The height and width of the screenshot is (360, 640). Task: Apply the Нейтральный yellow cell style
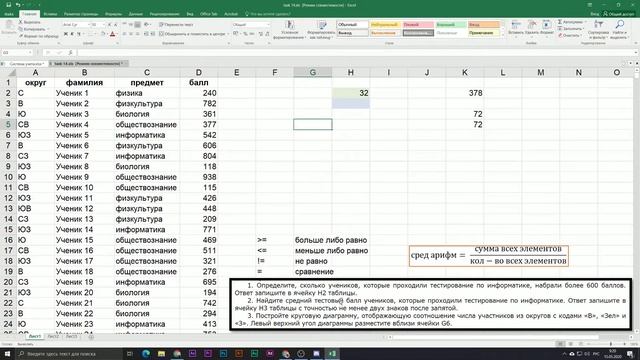(x=385, y=24)
